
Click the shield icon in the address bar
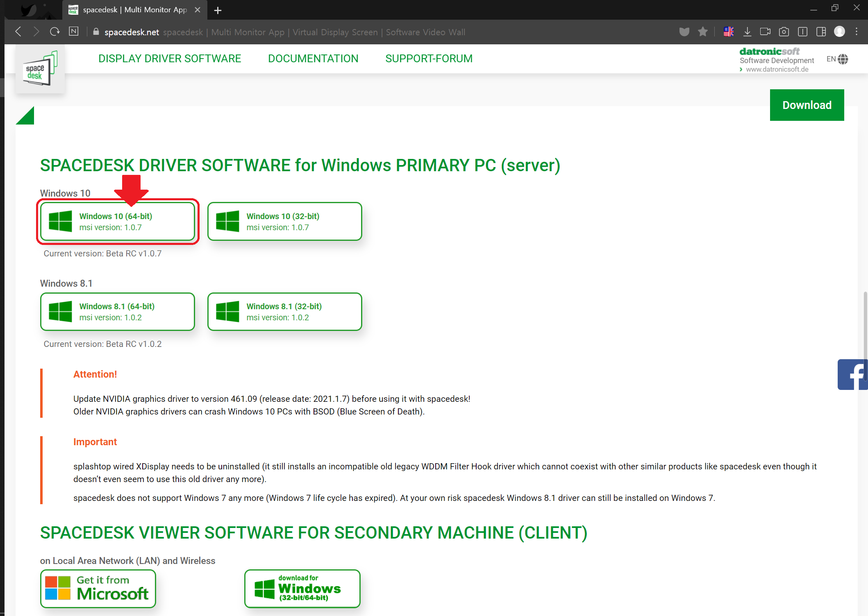684,32
